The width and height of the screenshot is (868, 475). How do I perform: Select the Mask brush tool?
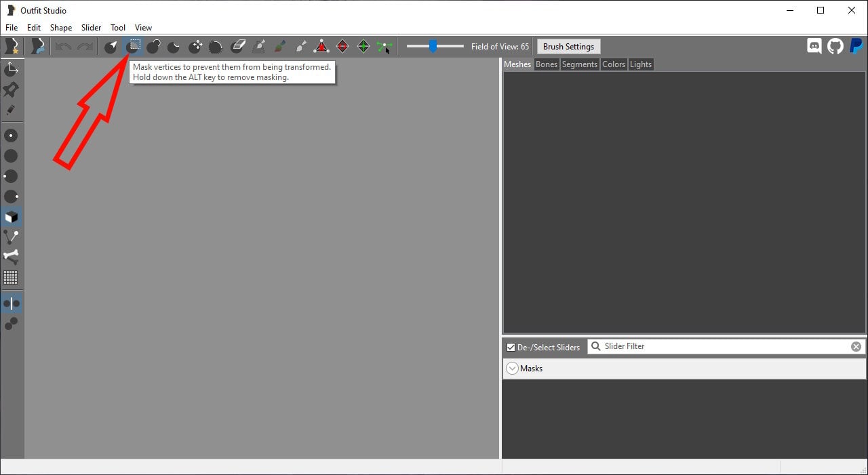133,47
